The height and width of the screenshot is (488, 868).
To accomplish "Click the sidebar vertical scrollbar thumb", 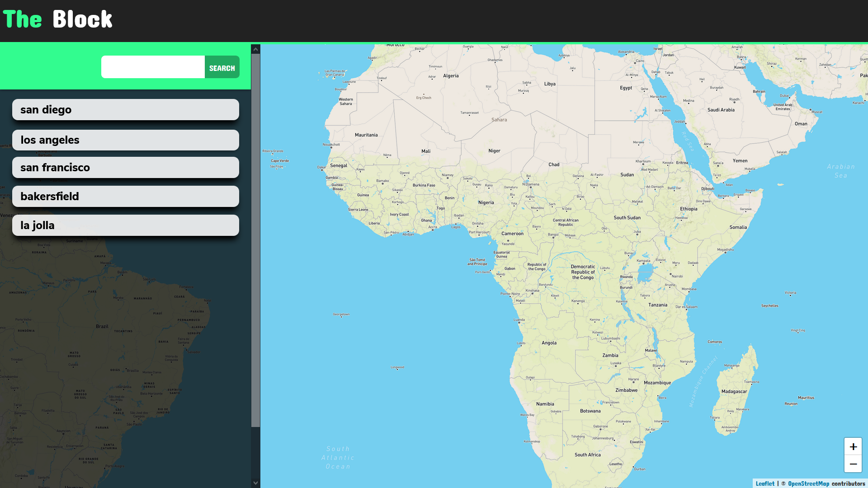I will click(x=255, y=239).
